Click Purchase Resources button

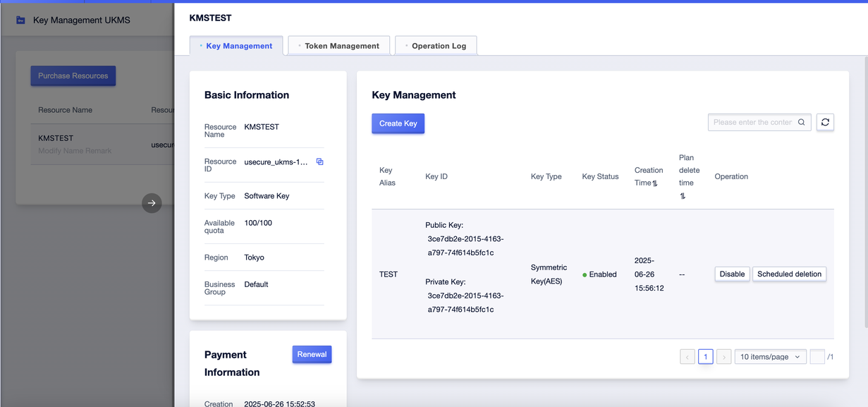(x=73, y=75)
